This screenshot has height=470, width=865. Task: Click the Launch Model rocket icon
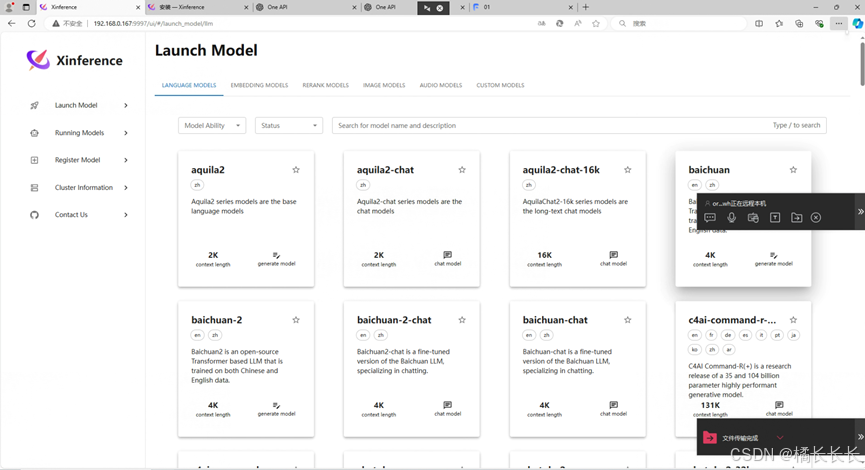click(x=34, y=105)
